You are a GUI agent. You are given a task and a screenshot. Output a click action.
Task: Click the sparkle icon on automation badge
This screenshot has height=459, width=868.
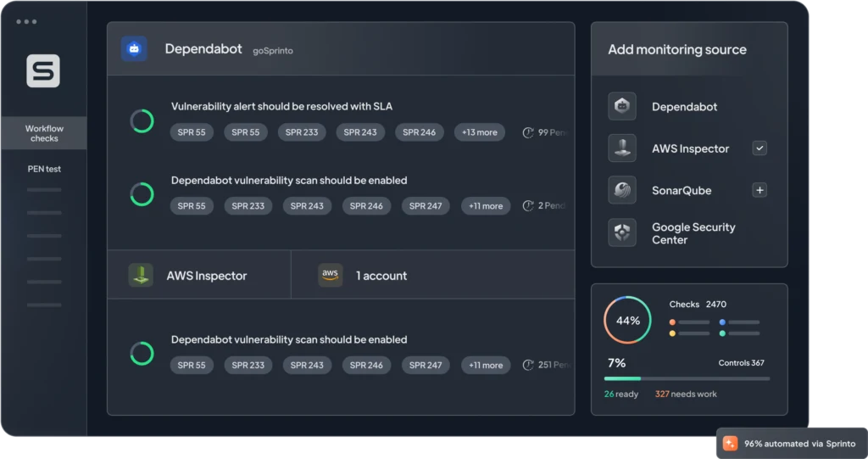730,444
